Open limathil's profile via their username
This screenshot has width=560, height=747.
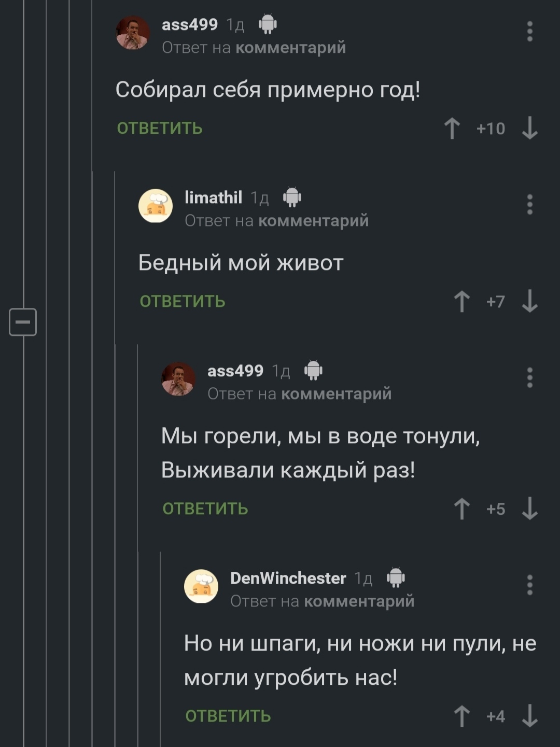tap(214, 198)
